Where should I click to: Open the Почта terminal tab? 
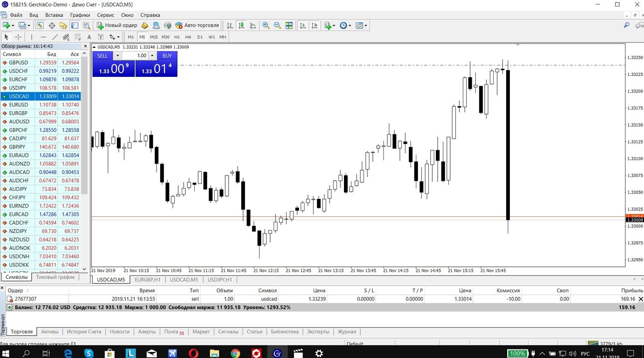click(174, 332)
